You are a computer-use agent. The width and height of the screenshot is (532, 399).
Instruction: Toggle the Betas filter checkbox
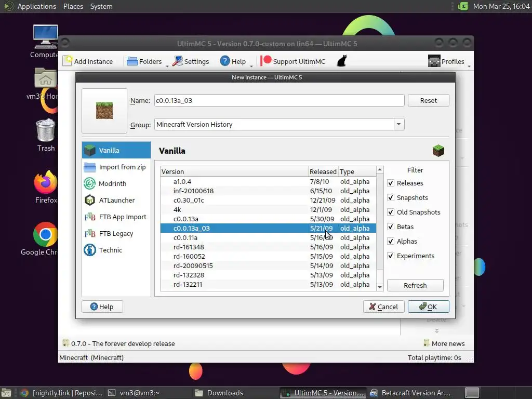coord(391,227)
